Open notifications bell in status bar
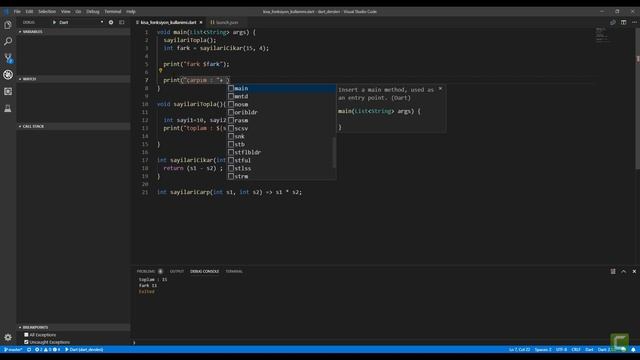Image resolution: width=640 pixels, height=360 pixels. click(x=633, y=350)
